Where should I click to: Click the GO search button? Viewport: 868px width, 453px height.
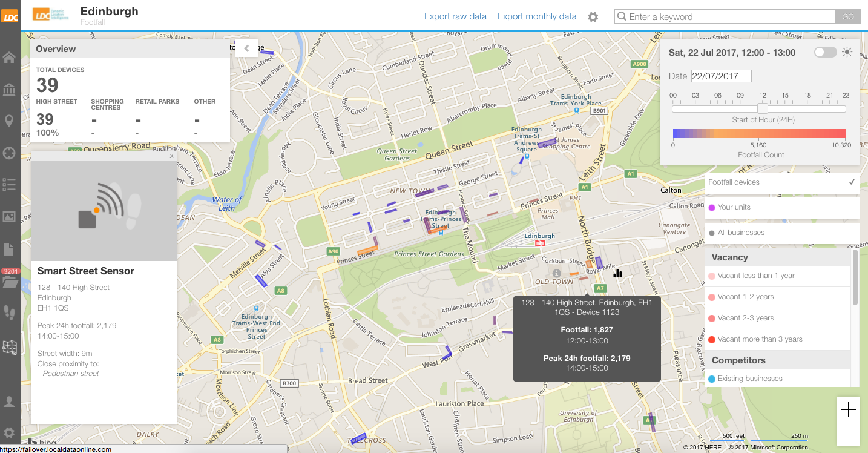(848, 17)
